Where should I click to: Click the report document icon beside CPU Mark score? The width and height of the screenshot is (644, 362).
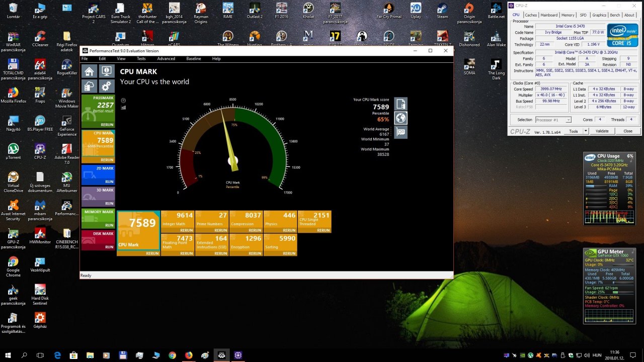pos(400,104)
